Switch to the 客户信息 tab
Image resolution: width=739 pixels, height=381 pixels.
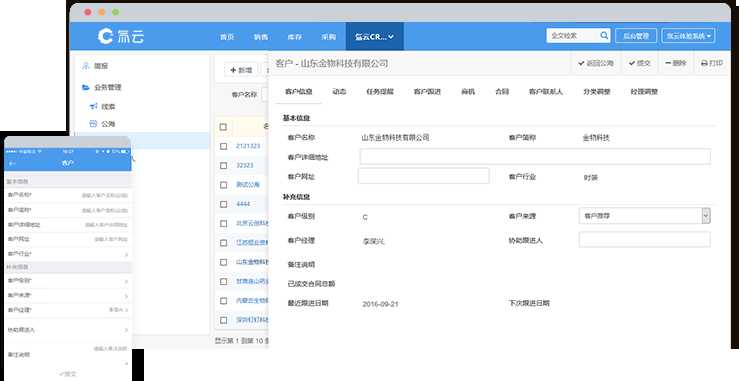(x=298, y=92)
